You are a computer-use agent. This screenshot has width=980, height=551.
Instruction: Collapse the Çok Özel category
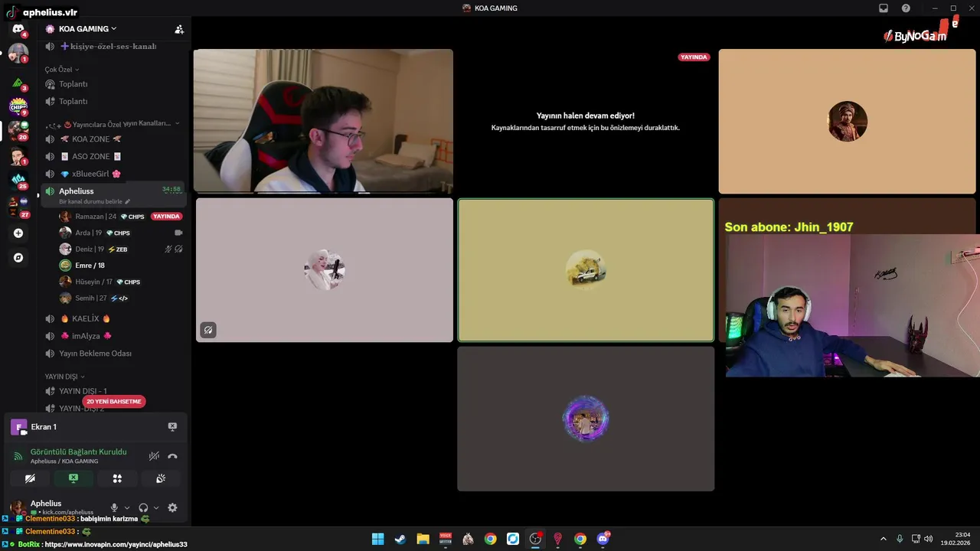(61, 70)
